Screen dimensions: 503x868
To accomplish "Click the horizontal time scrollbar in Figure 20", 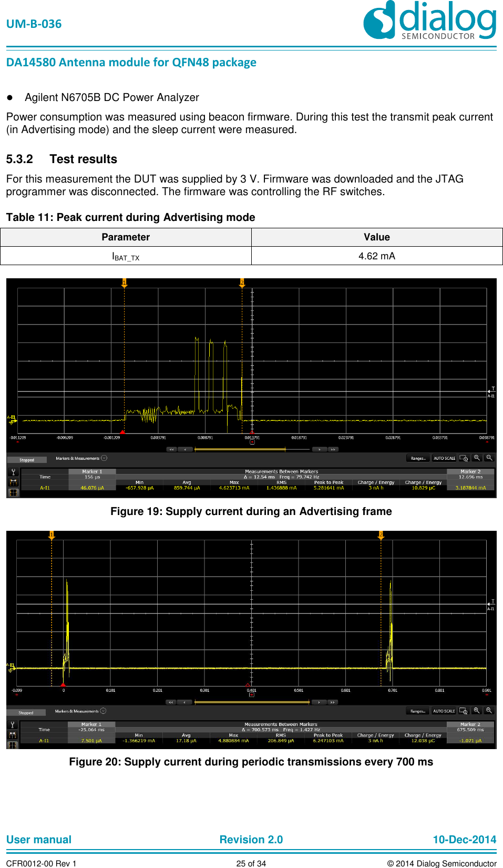I will [252, 702].
